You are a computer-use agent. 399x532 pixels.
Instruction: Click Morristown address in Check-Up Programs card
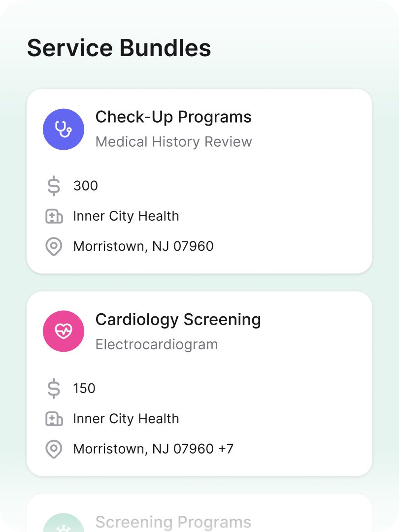click(x=143, y=246)
